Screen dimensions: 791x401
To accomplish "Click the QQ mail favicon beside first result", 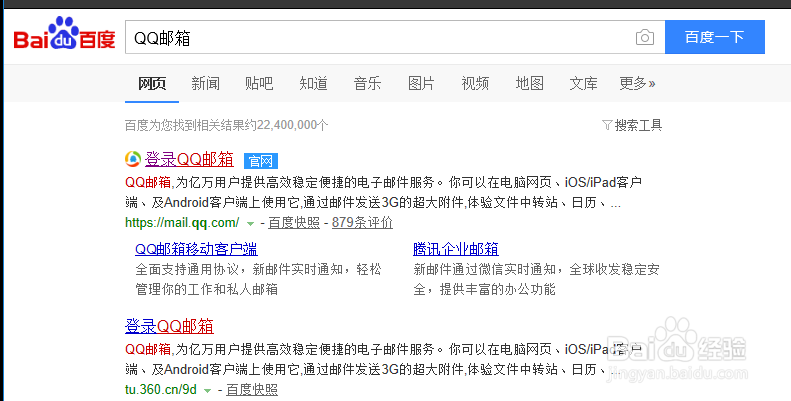I will 133,159.
